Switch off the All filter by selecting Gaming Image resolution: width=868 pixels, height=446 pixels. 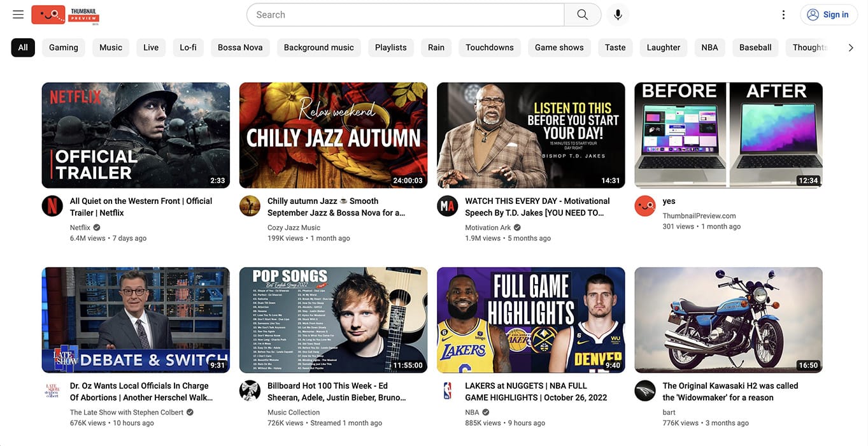pyautogui.click(x=63, y=47)
